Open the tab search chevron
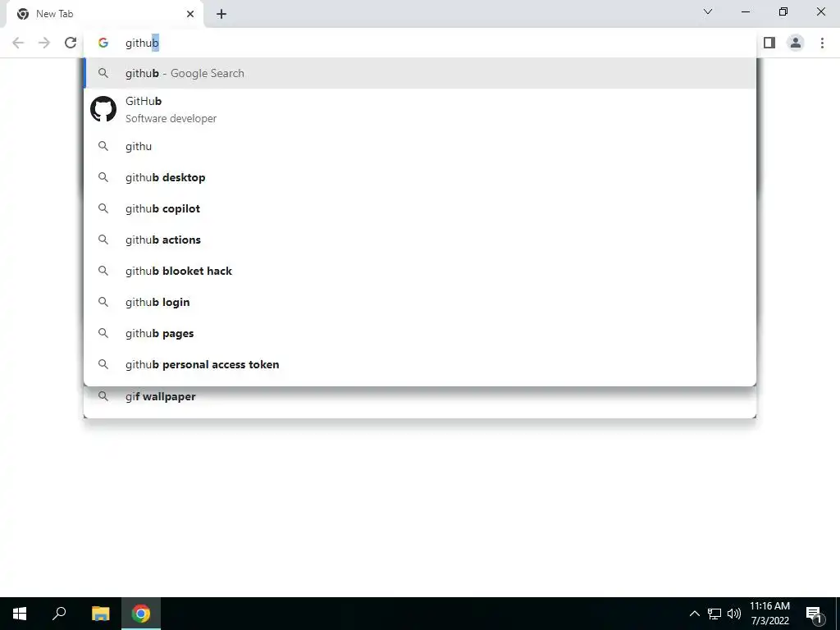 tap(708, 11)
